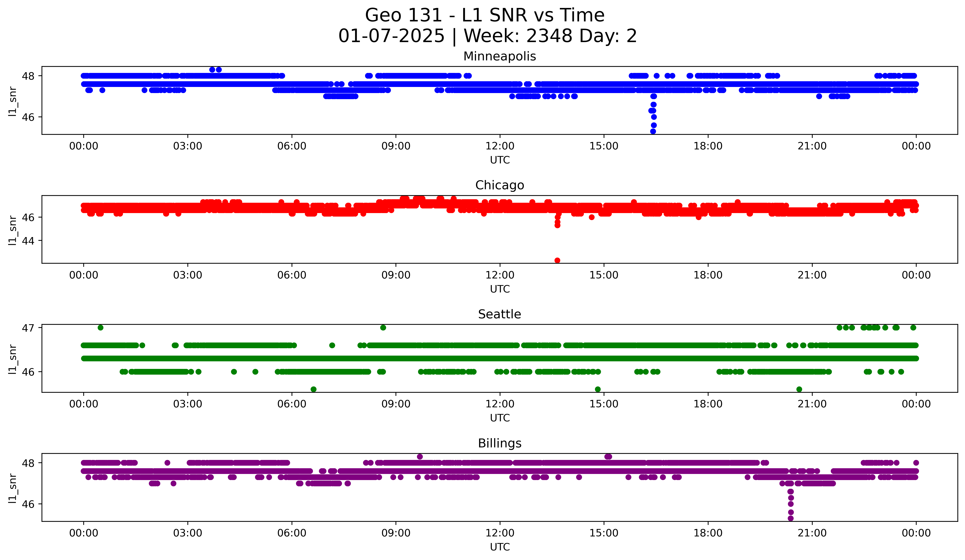
Task: Click the Billings point above 48 near 09:40
Action: click(x=420, y=457)
